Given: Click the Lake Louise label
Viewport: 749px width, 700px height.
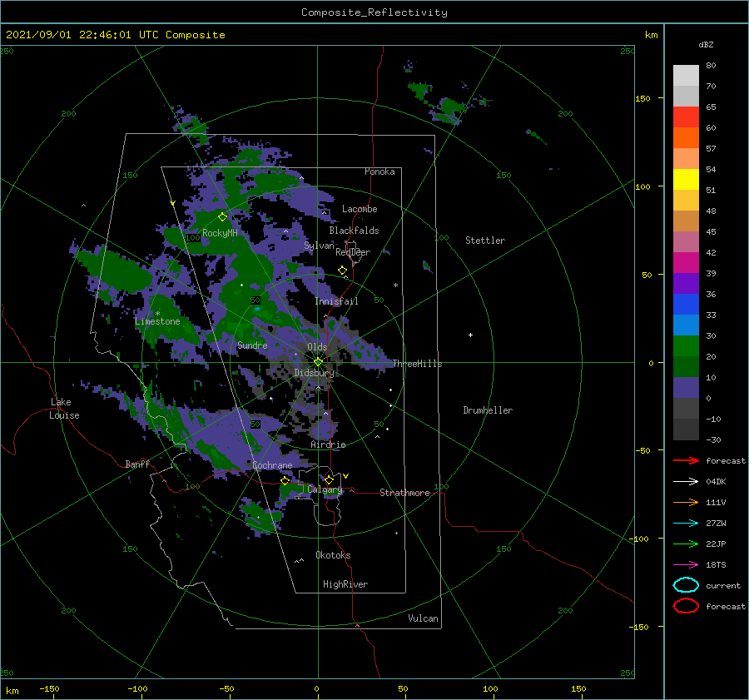Looking at the screenshot, I should pos(64,409).
